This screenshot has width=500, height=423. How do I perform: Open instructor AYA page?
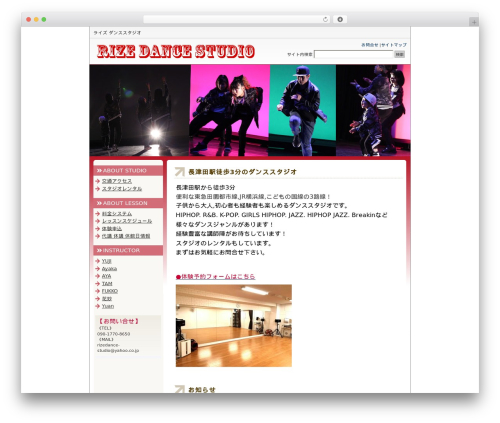(x=106, y=276)
